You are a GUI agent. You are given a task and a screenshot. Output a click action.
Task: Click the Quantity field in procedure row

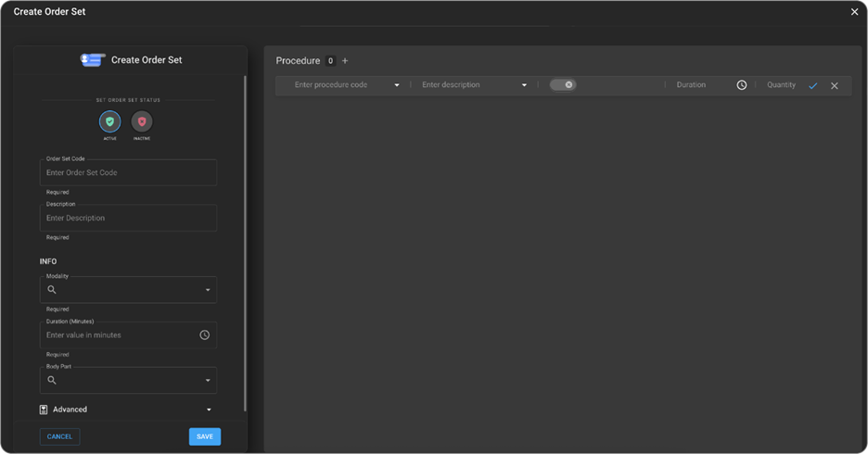[x=781, y=85]
